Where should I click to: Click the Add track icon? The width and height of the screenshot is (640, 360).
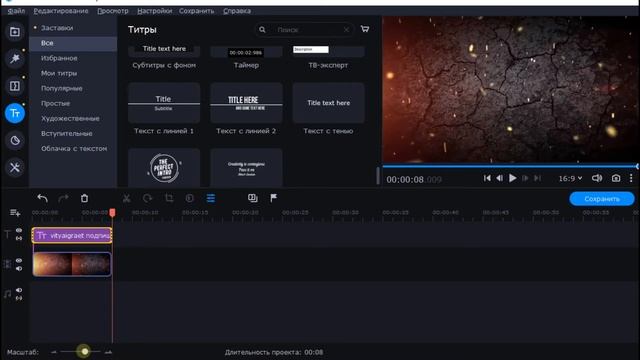15,213
